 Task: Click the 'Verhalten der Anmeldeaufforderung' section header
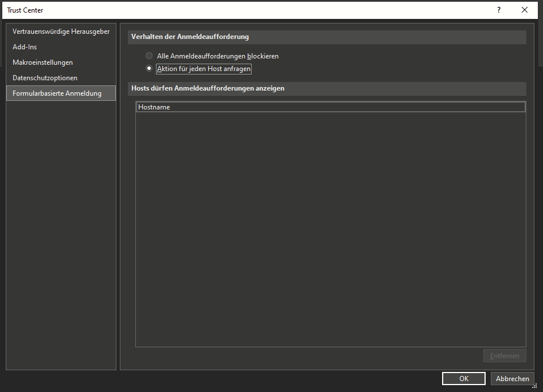pyautogui.click(x=190, y=37)
